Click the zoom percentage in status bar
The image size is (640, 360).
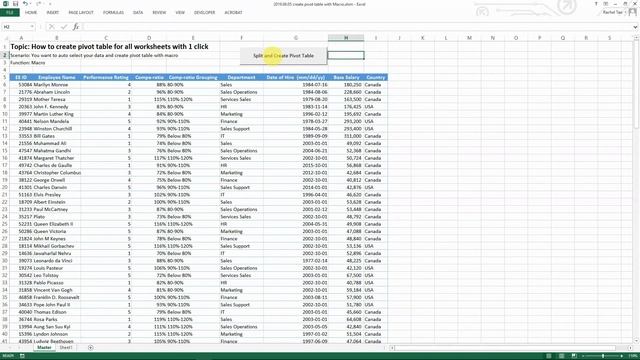[633, 356]
